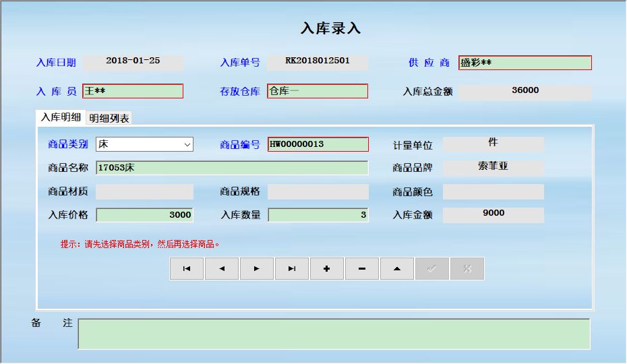The width and height of the screenshot is (627, 364).
Task: Click the 入库数量 field
Action: (x=318, y=215)
